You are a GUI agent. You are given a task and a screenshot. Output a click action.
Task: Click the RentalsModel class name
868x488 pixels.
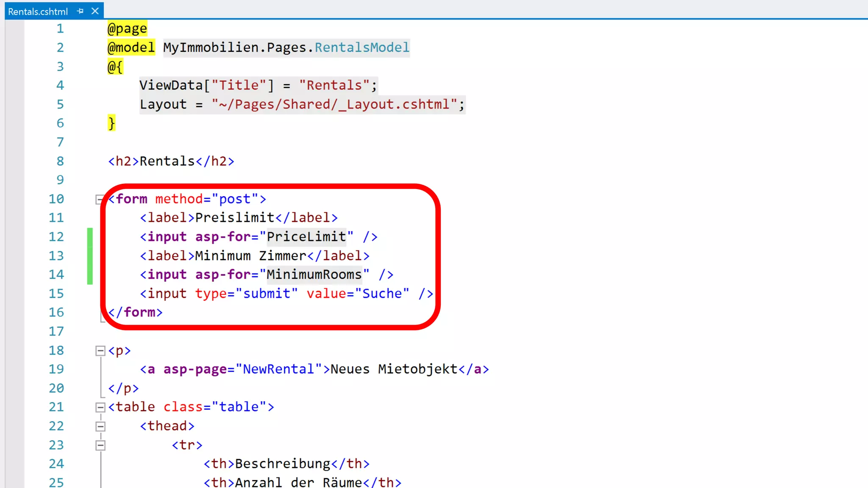(362, 47)
